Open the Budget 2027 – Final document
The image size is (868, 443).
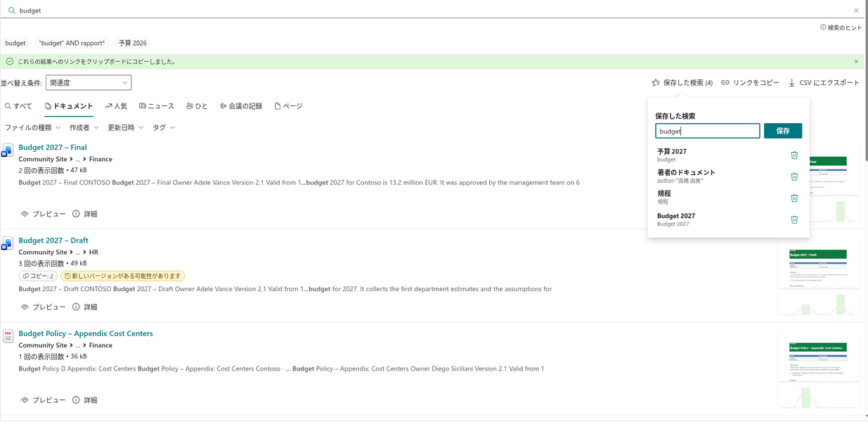[53, 147]
